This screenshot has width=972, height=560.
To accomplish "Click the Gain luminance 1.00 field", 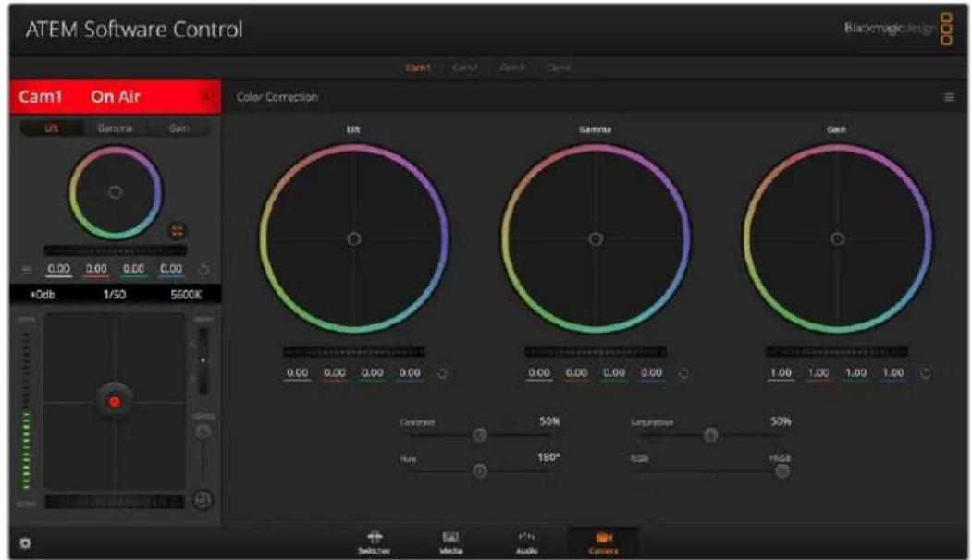I will point(781,373).
